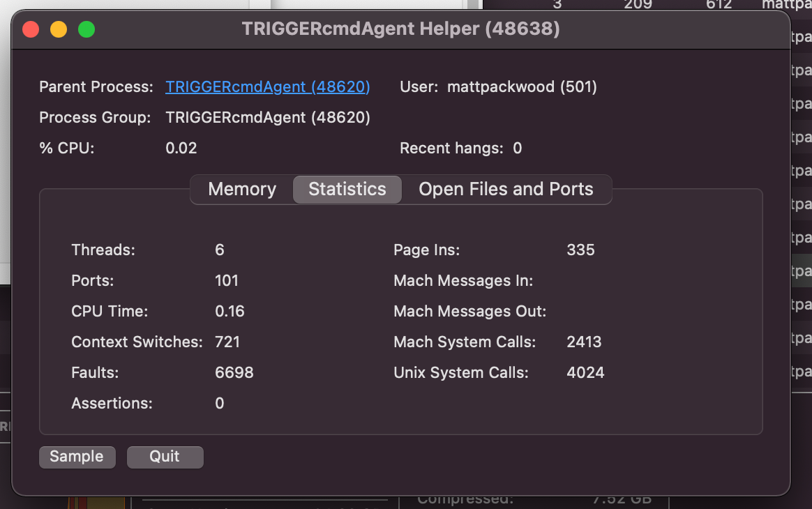Open parent process TRIGGERcmdAgent (48620) link
This screenshot has height=509, width=812.
268,86
